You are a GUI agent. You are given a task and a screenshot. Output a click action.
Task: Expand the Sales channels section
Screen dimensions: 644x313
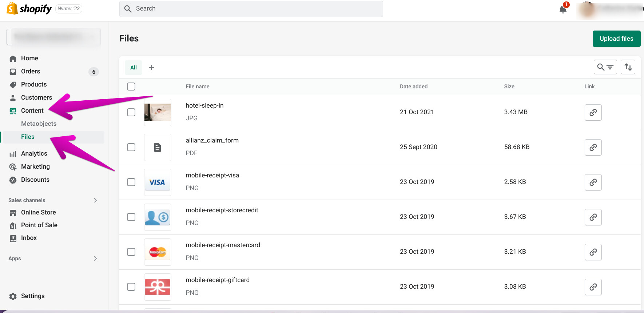(95, 200)
